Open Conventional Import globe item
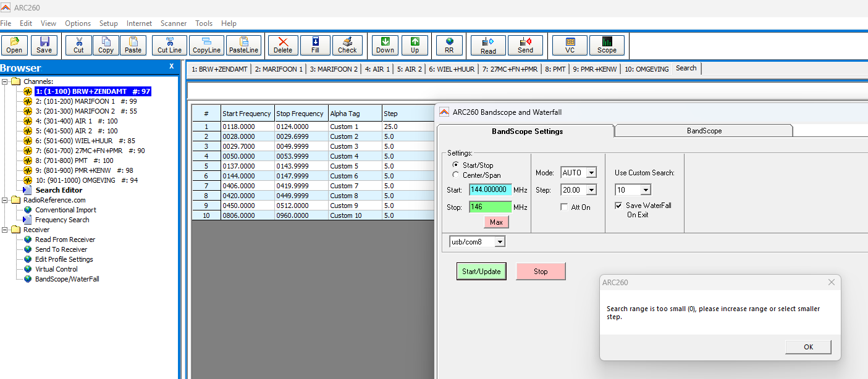868x379 pixels. click(65, 210)
